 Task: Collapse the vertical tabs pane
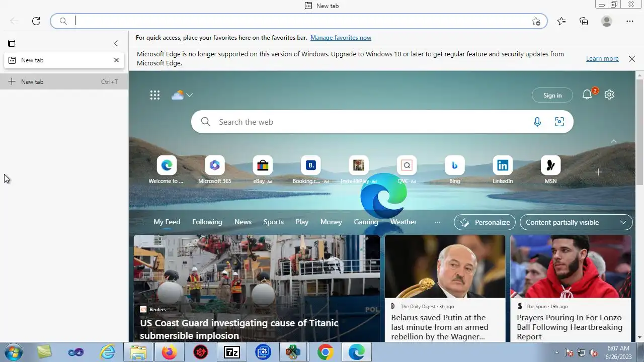pos(116,43)
